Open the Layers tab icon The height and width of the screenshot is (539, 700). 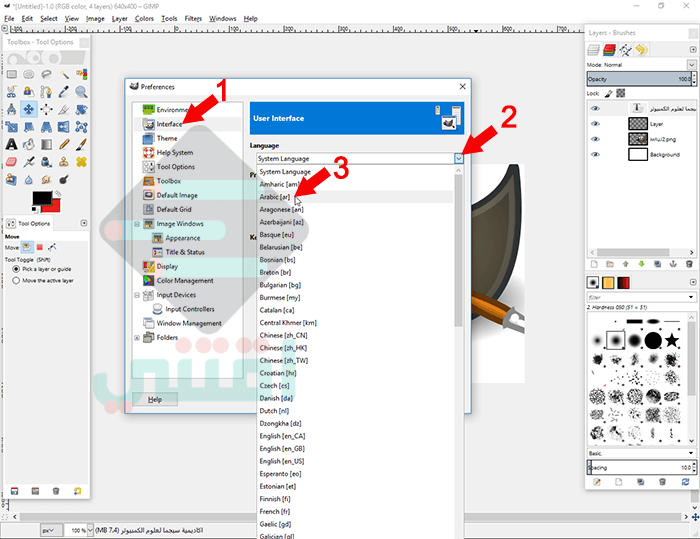pyautogui.click(x=593, y=50)
